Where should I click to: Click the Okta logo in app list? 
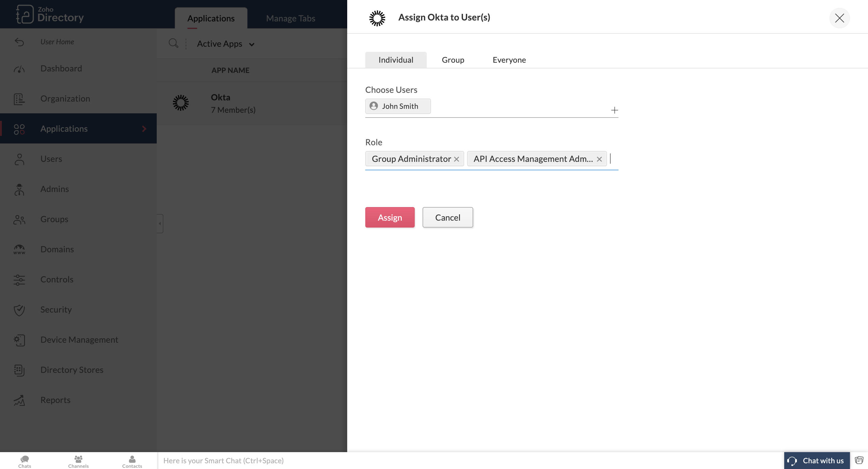coord(181,103)
